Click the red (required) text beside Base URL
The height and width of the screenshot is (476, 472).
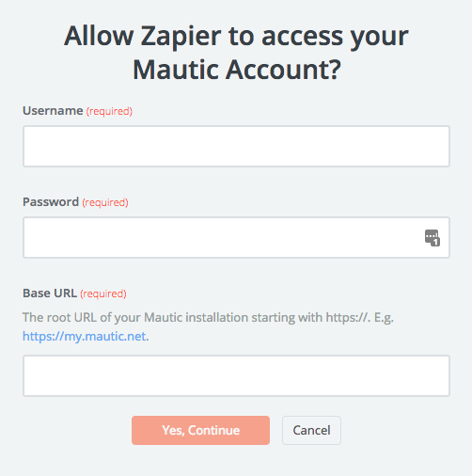[103, 294]
